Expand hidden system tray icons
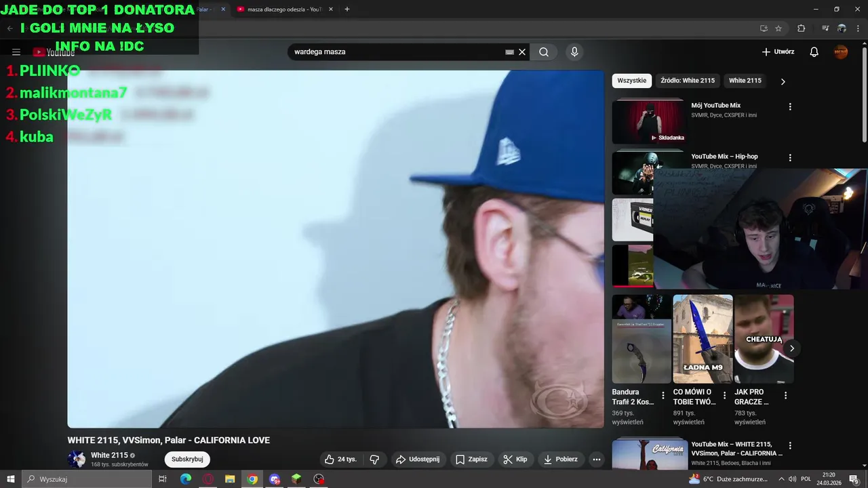This screenshot has height=488, width=868. (781, 479)
